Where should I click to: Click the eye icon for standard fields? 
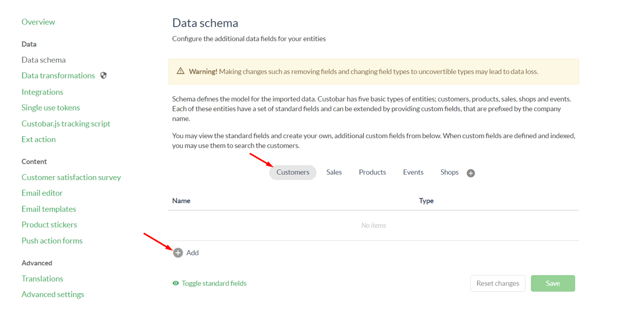(x=175, y=284)
